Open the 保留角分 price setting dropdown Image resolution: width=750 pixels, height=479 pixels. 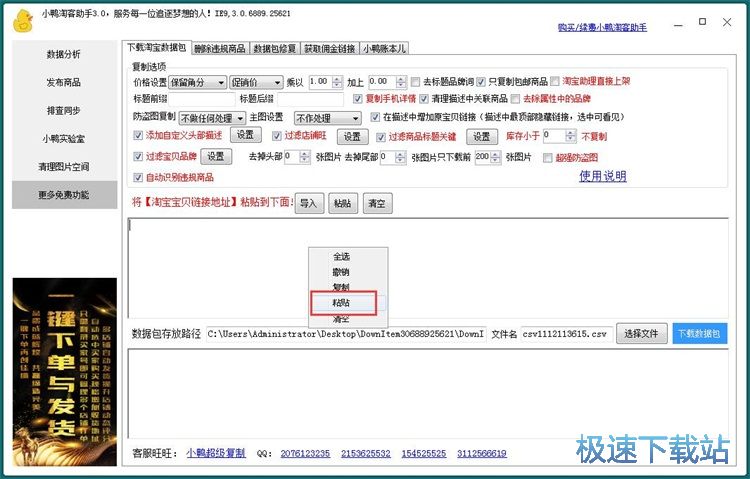tap(198, 83)
